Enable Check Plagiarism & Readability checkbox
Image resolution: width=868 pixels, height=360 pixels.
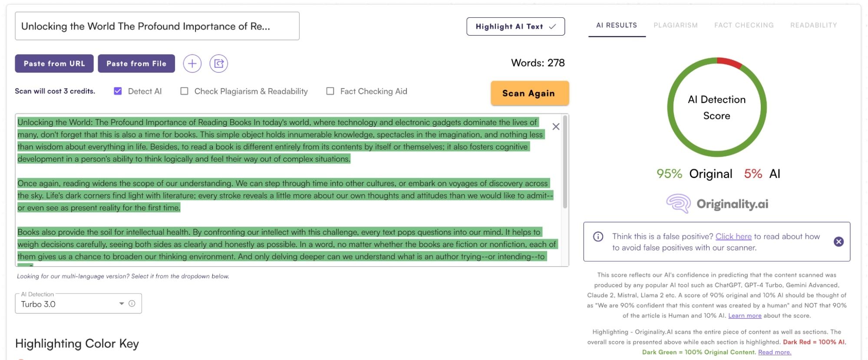(185, 91)
